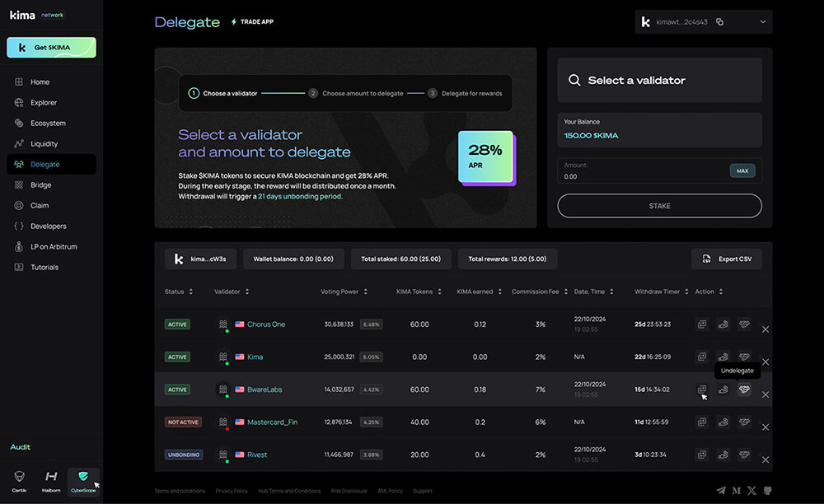824x504 pixels.
Task: Click the hand icon in Kima validator row
Action: [x=723, y=357]
